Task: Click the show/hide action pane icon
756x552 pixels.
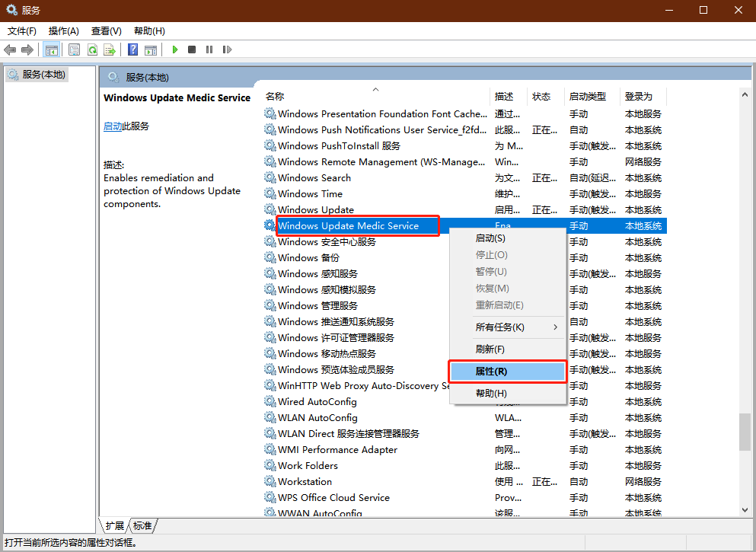Action: coord(151,49)
